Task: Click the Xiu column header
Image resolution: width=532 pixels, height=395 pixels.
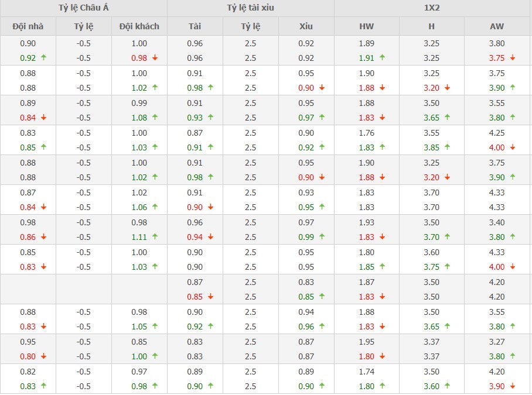Action: [306, 26]
